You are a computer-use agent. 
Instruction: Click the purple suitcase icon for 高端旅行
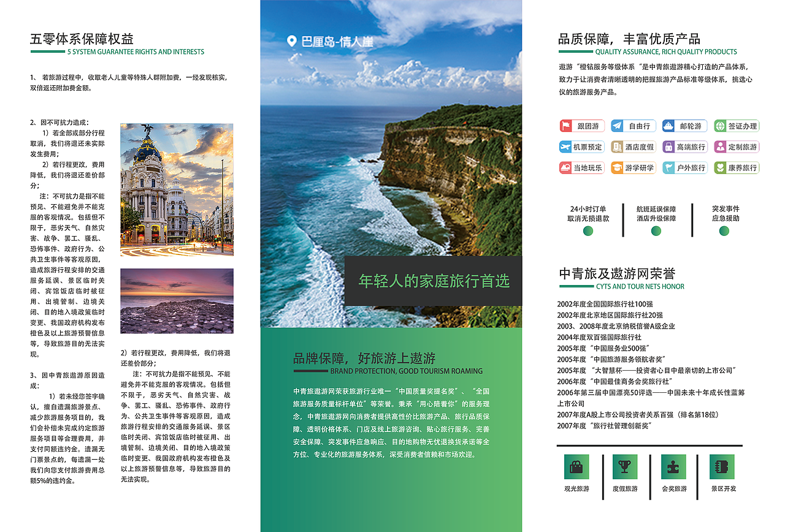[668, 146]
